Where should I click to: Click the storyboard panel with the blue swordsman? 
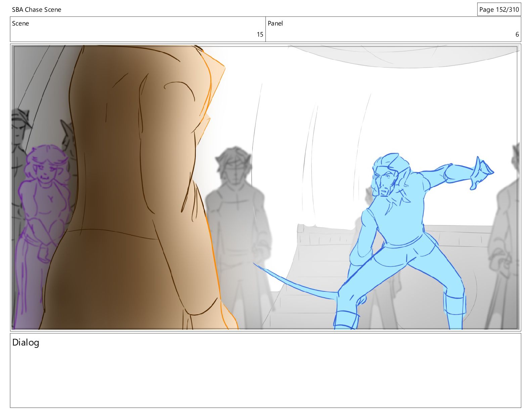pyautogui.click(x=266, y=187)
